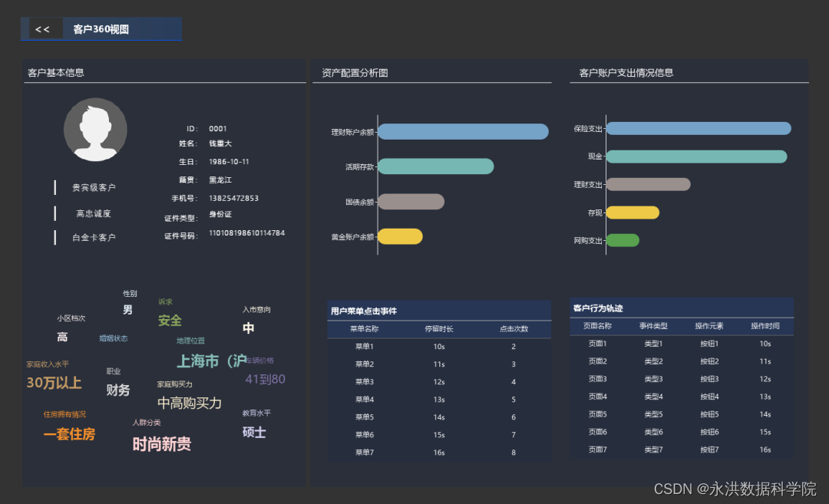Click the 页面名称 column header
Screen dimensions: 829x504
pos(597,326)
